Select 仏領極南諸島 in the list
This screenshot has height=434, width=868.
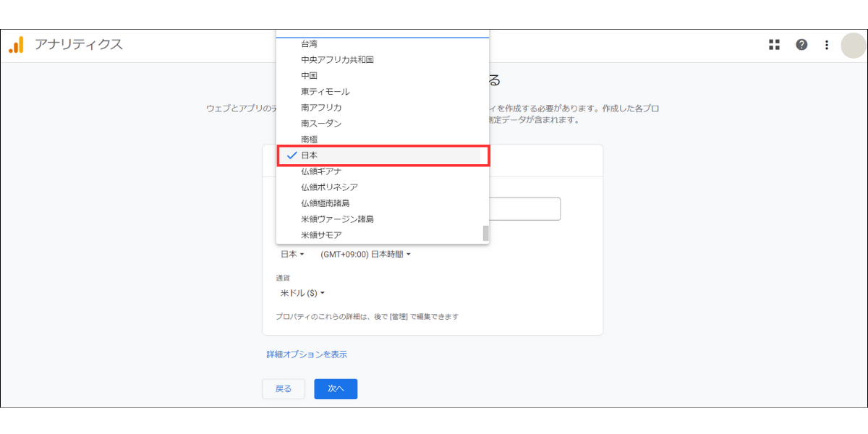pyautogui.click(x=383, y=203)
